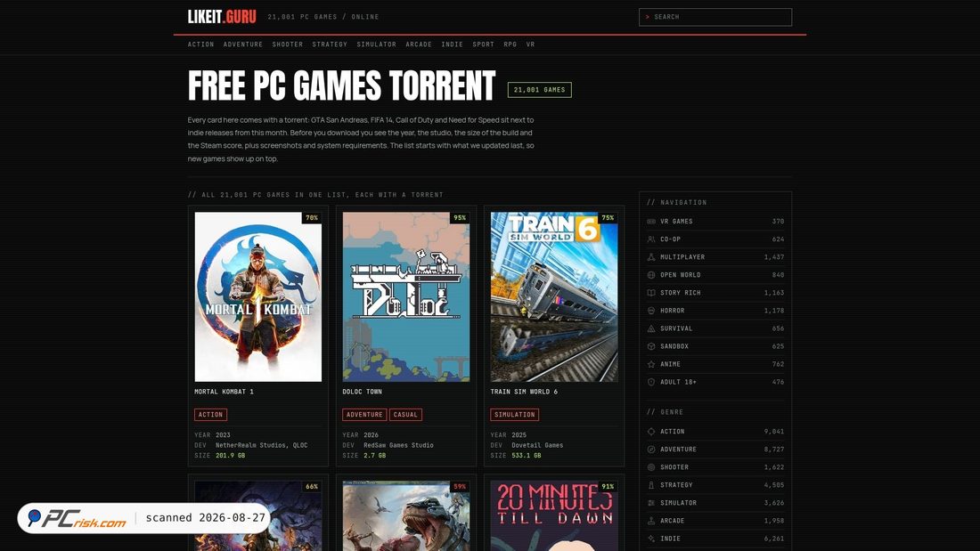Click the Simulator genre icon

(x=650, y=502)
